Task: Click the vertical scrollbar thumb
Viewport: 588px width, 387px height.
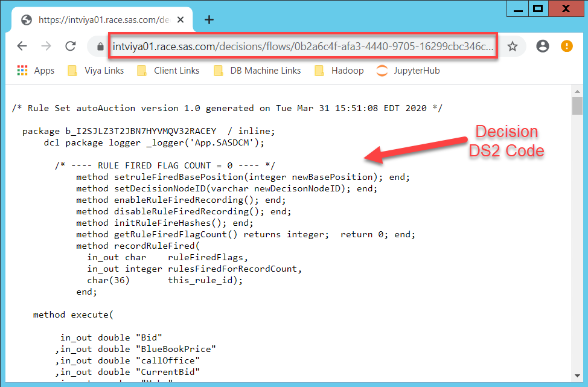Action: (x=577, y=106)
